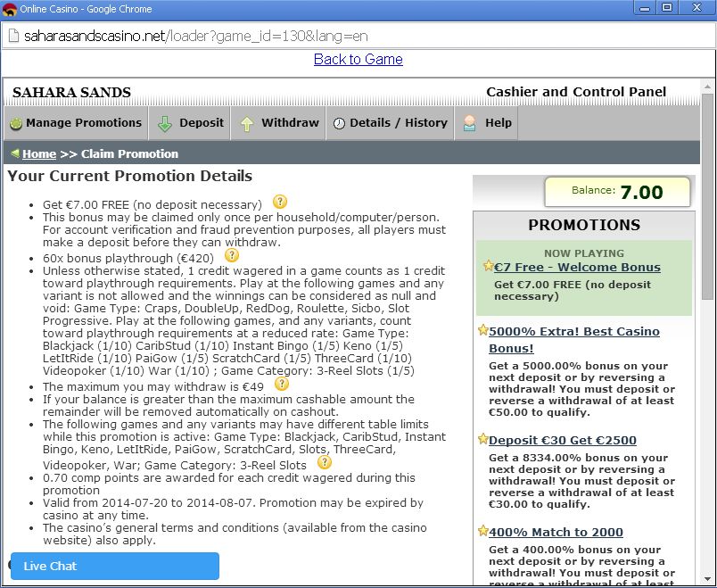
Task: Open help icon beside maximum withdraw €49
Action: coord(282,384)
